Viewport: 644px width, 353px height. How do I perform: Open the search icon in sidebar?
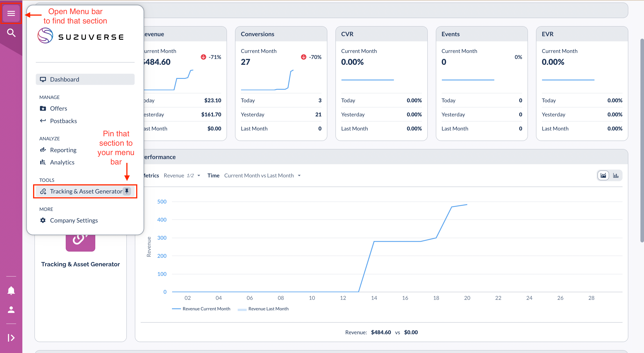(x=11, y=33)
